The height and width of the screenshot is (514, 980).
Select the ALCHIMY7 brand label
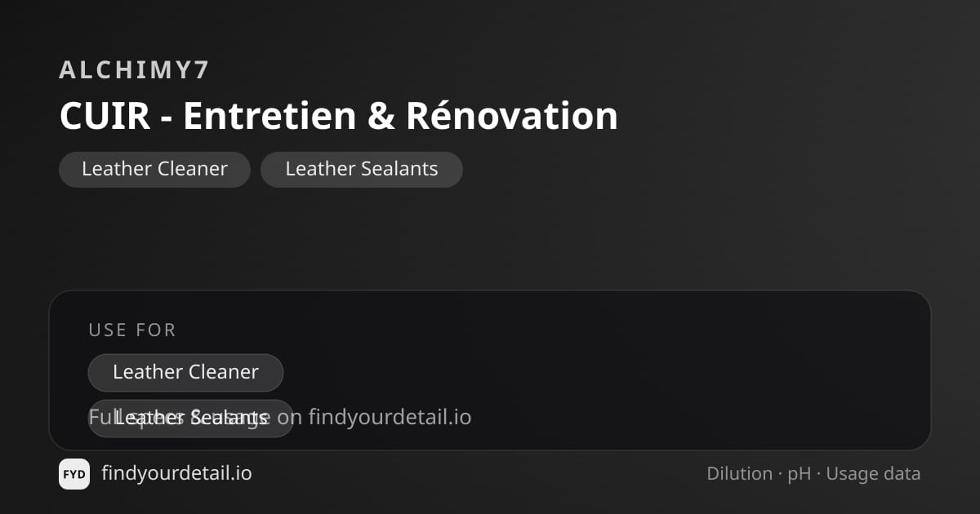(x=135, y=70)
